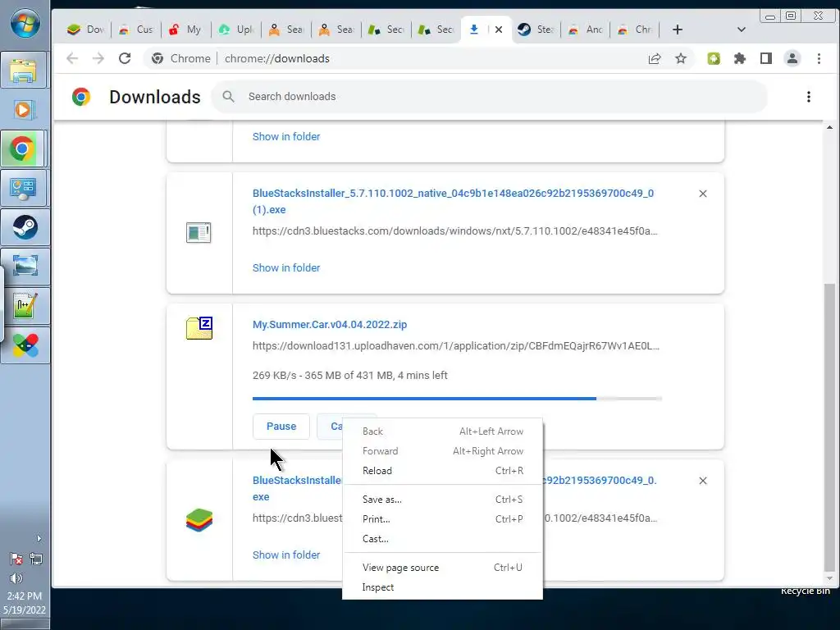Open Windows Media Player taskbar icon
The width and height of the screenshot is (840, 630).
click(x=24, y=110)
